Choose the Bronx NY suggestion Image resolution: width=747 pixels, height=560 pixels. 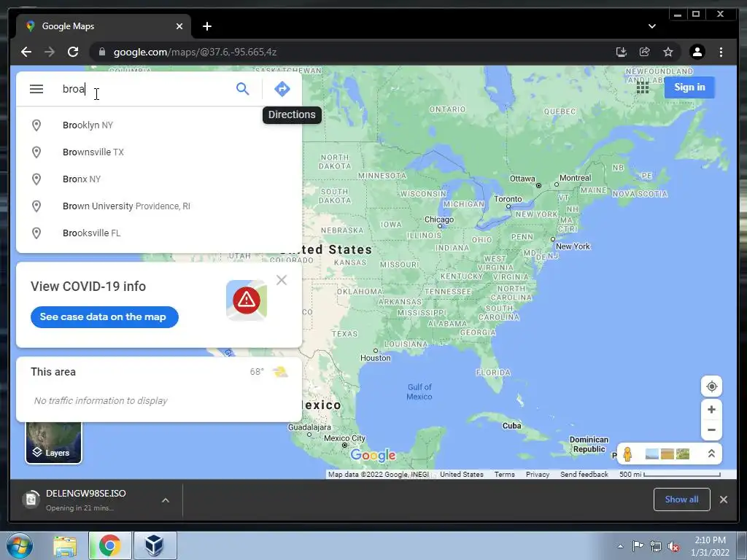(x=159, y=179)
